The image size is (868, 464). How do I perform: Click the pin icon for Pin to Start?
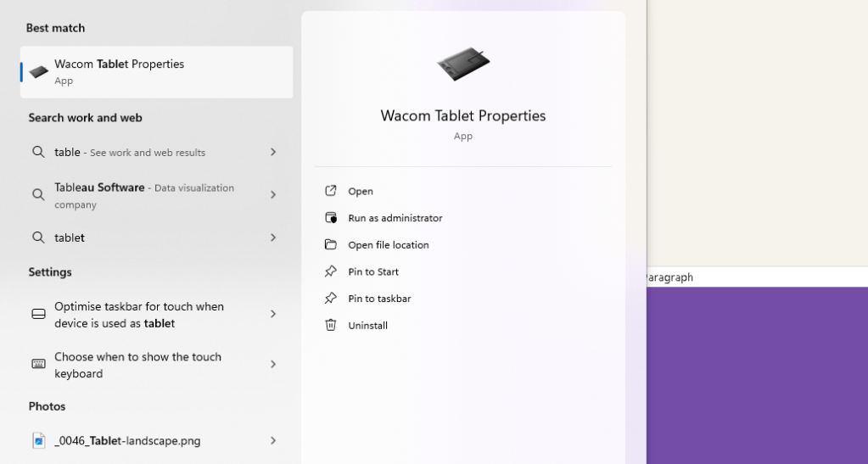330,271
